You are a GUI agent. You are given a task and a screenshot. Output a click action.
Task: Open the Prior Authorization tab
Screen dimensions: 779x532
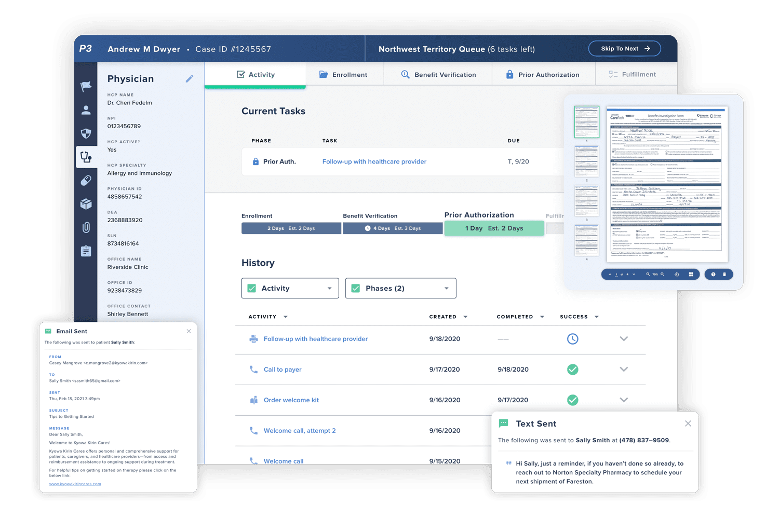click(543, 75)
